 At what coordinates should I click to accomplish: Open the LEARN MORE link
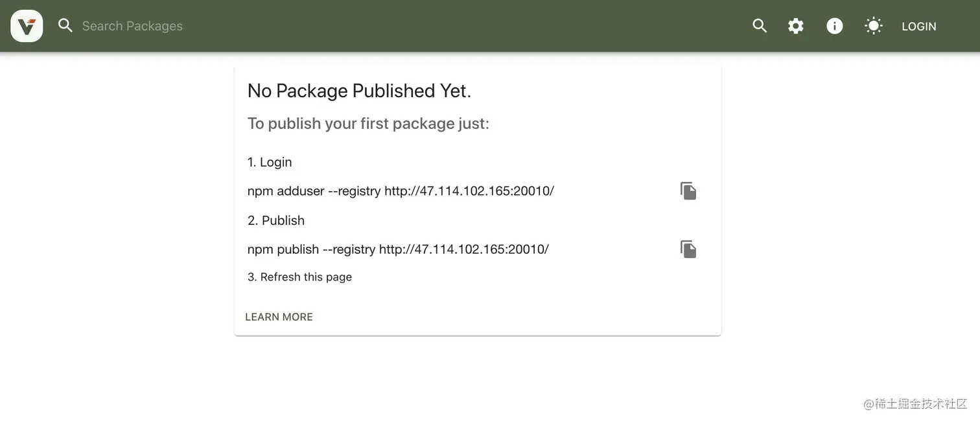[279, 317]
